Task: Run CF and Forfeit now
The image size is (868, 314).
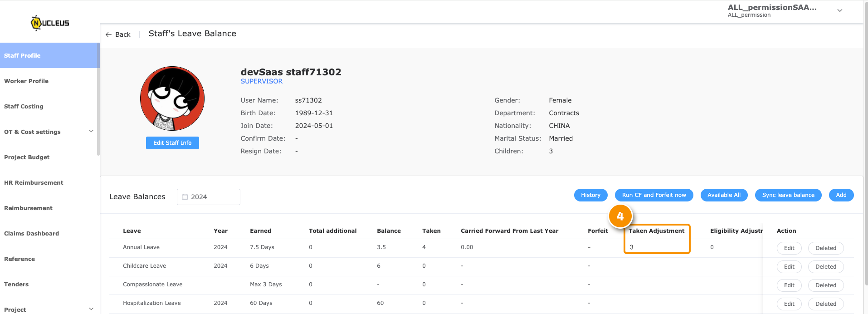Action: coord(654,195)
